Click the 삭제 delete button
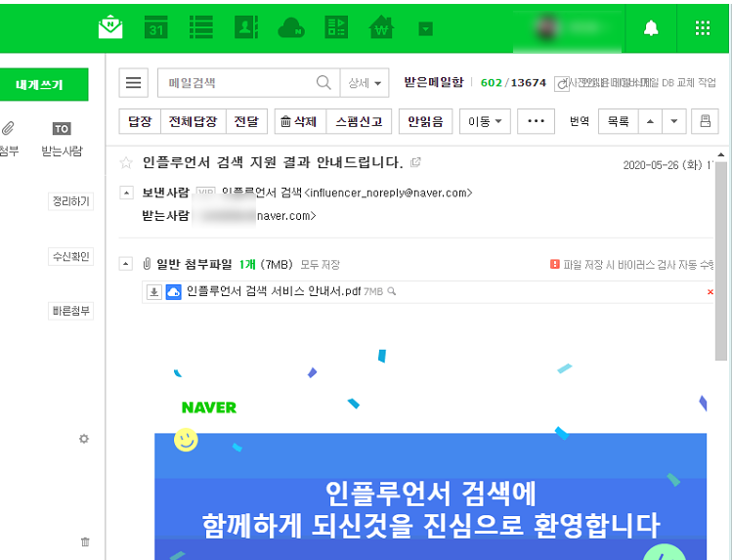Image resolution: width=732 pixels, height=560 pixels. (x=300, y=121)
